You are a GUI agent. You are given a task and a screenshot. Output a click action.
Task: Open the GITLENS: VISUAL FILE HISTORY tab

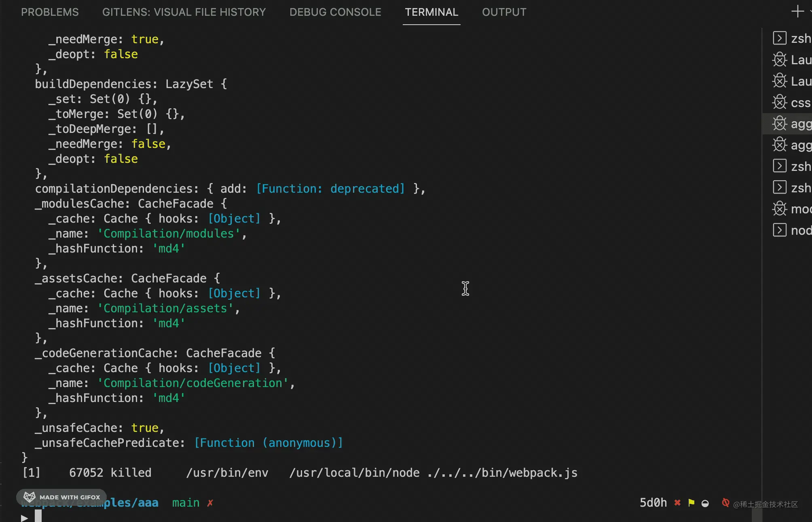tap(184, 12)
